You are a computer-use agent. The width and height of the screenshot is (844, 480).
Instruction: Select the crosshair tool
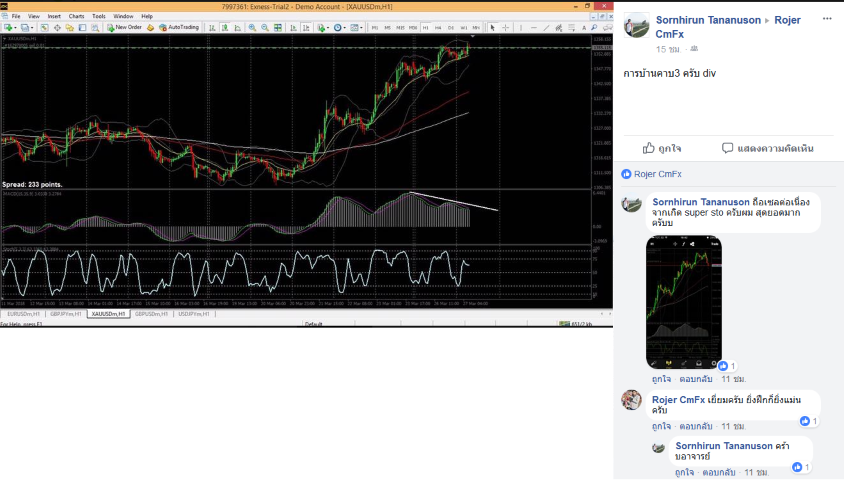click(x=505, y=27)
